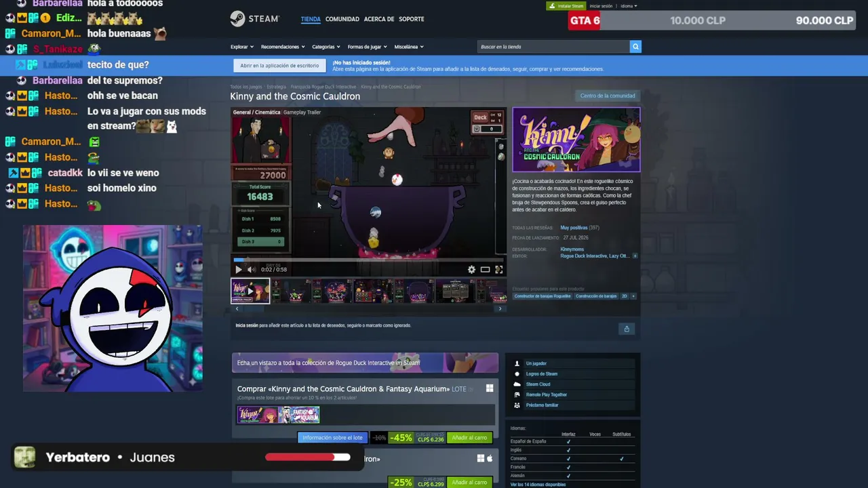
Task: Open the Préstamo familiar link
Action: [x=542, y=405]
